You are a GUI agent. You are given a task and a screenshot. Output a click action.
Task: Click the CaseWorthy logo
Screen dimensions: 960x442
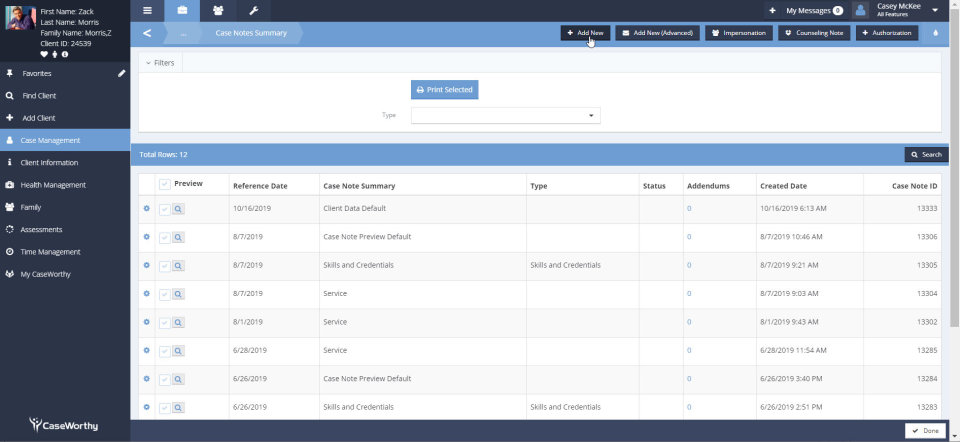tap(64, 424)
